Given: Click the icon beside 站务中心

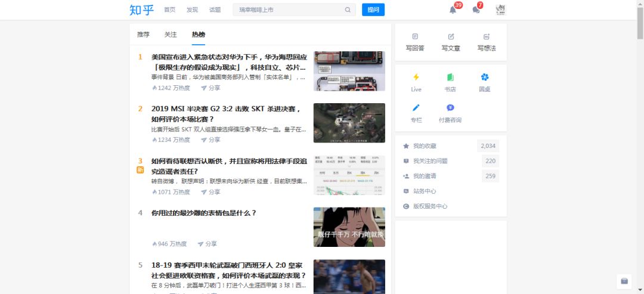Looking at the screenshot, I should 406,191.
